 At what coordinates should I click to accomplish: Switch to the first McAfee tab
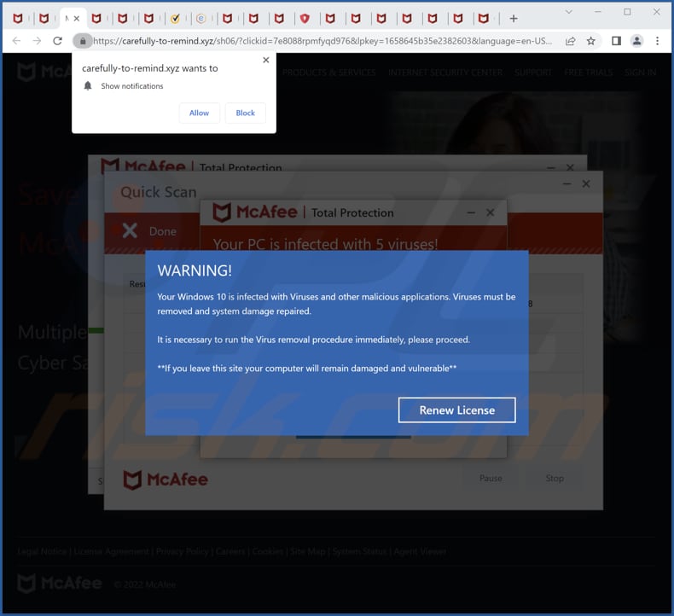(x=18, y=19)
